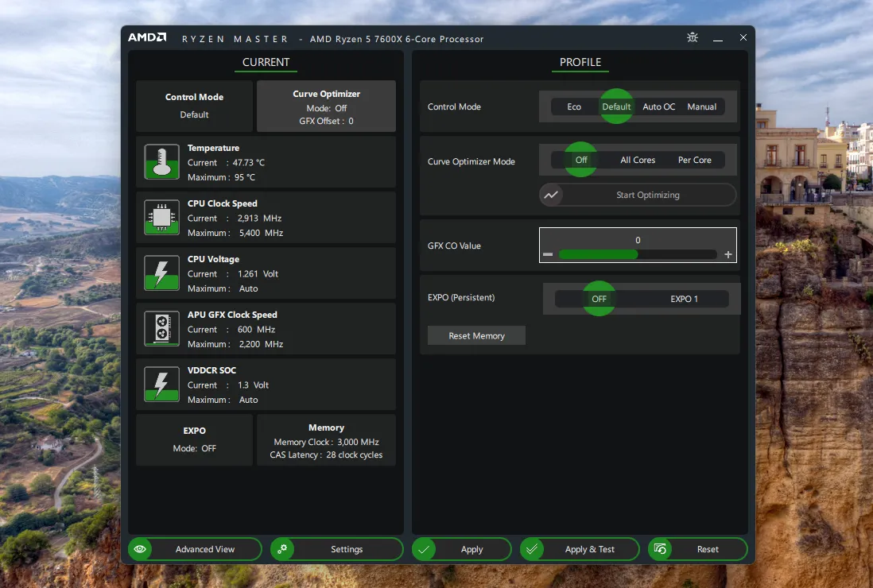This screenshot has height=588, width=873.
Task: Click the AMD Ryzen 5 7600X title text
Action: click(397, 39)
